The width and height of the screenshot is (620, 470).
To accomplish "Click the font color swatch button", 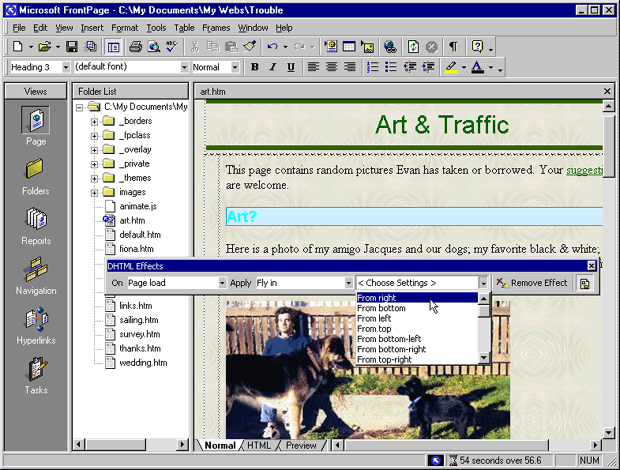I will (x=478, y=67).
